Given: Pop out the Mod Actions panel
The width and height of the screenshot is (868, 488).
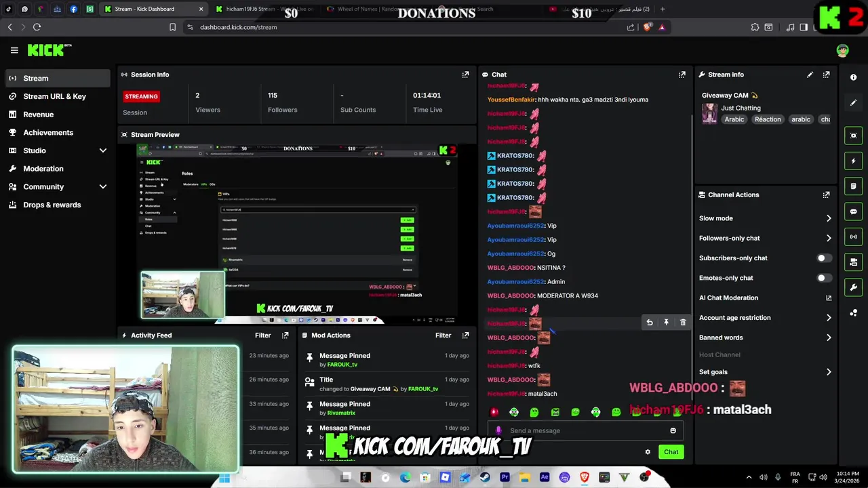Looking at the screenshot, I should 465,335.
